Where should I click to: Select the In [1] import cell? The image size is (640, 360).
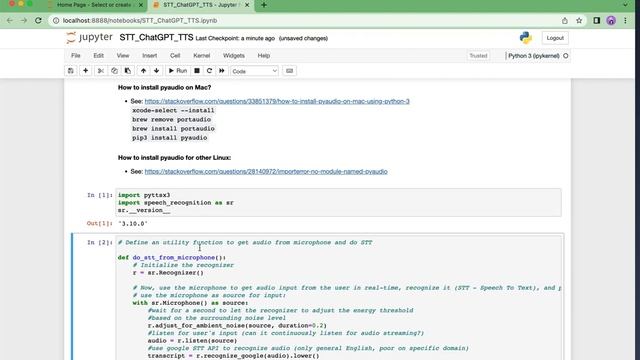pos(338,202)
